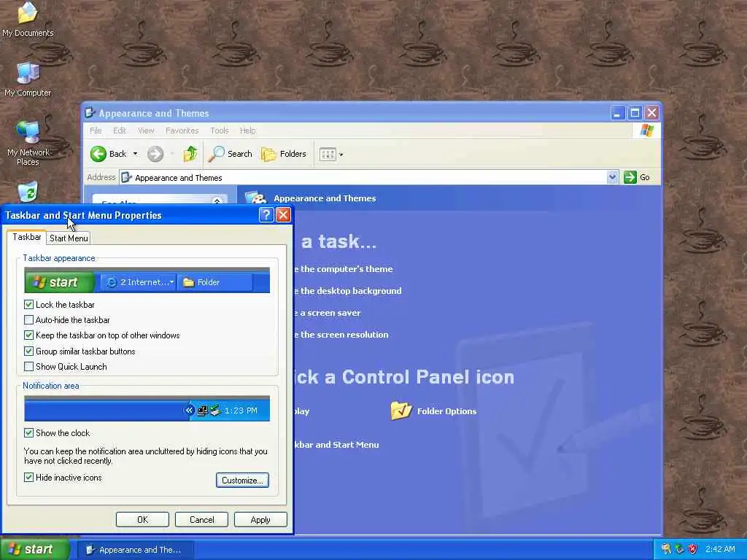Expand the Address bar dropdown
Image resolution: width=747 pixels, height=560 pixels.
pos(613,177)
